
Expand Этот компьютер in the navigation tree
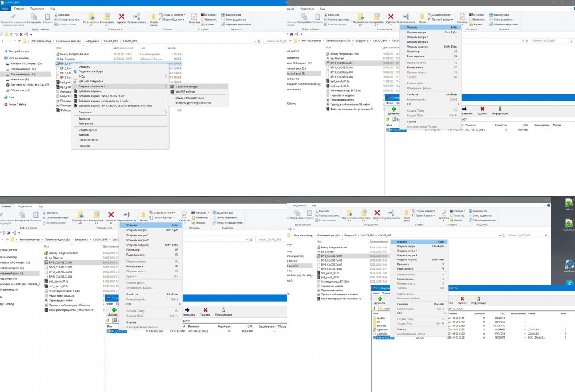(5, 58)
